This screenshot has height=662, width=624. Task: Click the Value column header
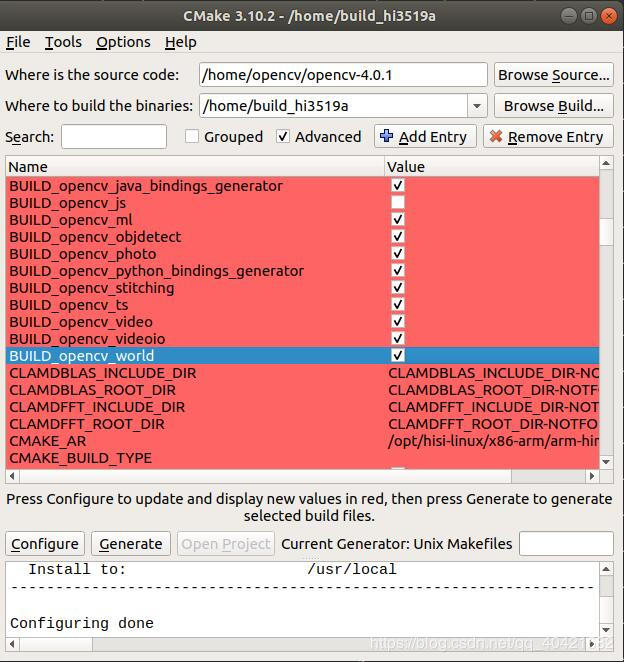[x=492, y=167]
